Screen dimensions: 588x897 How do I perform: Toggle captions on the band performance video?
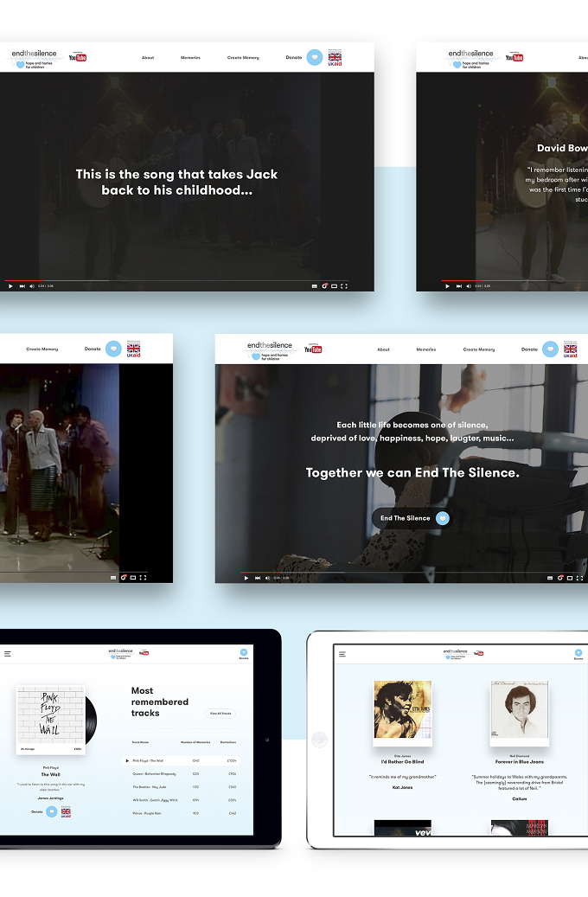coord(112,578)
